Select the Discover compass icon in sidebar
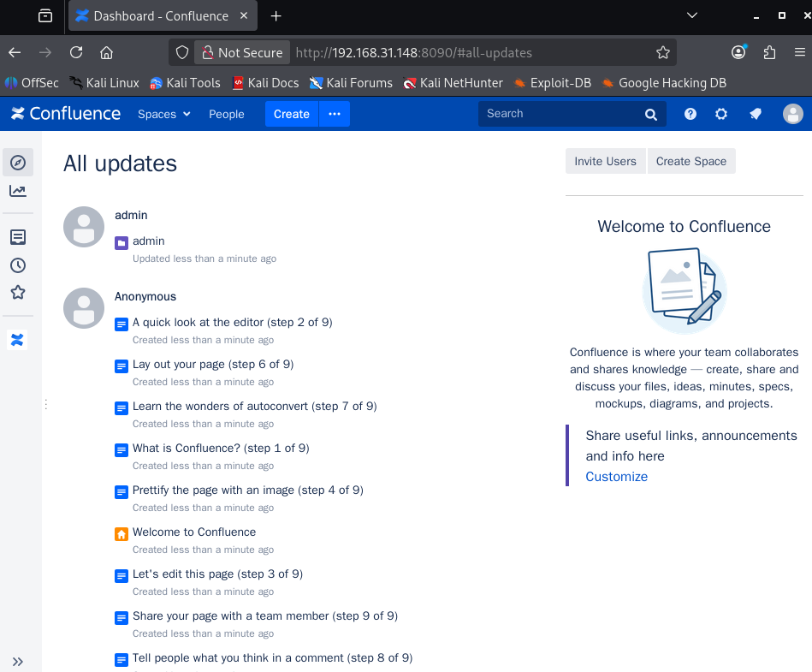This screenshot has height=672, width=812. click(x=17, y=162)
